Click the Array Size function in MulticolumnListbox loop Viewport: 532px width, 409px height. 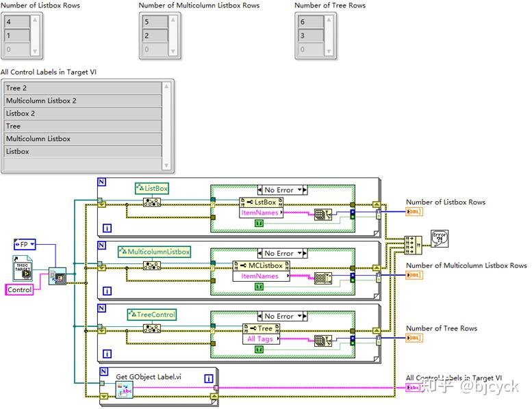322,278
